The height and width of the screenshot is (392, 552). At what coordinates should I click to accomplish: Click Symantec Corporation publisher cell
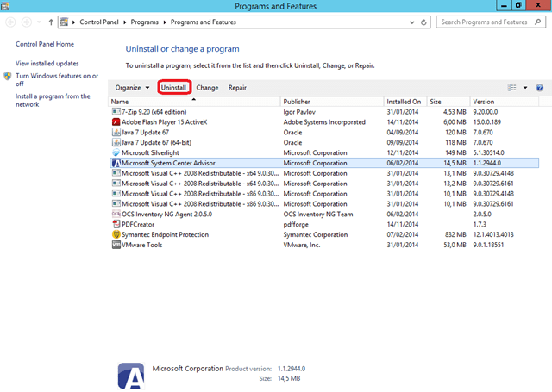coord(316,234)
